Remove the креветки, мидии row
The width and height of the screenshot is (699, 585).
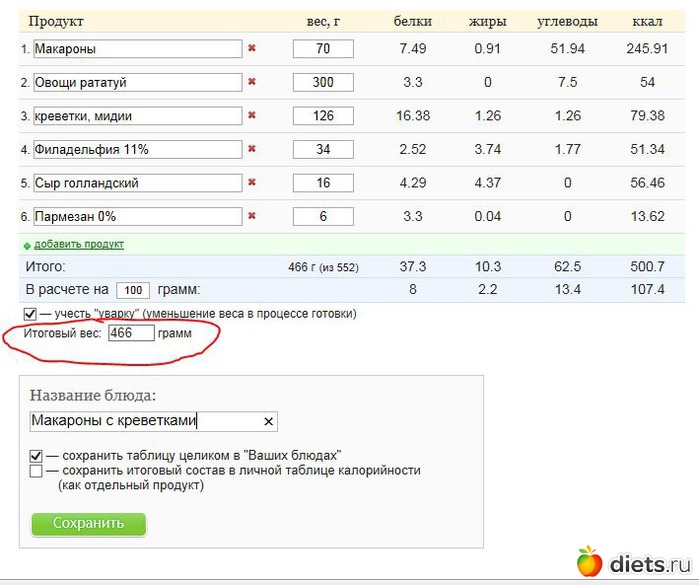pos(252,116)
